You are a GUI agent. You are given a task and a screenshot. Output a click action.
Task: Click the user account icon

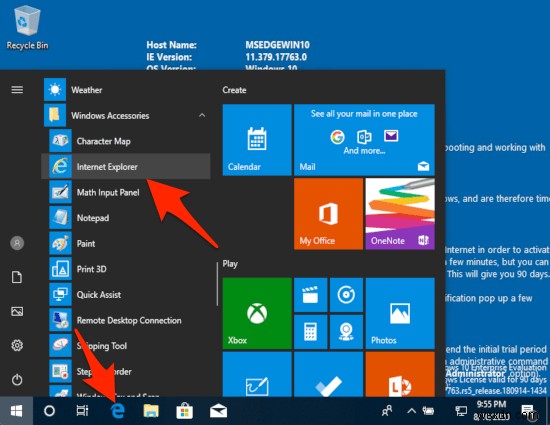coord(17,243)
